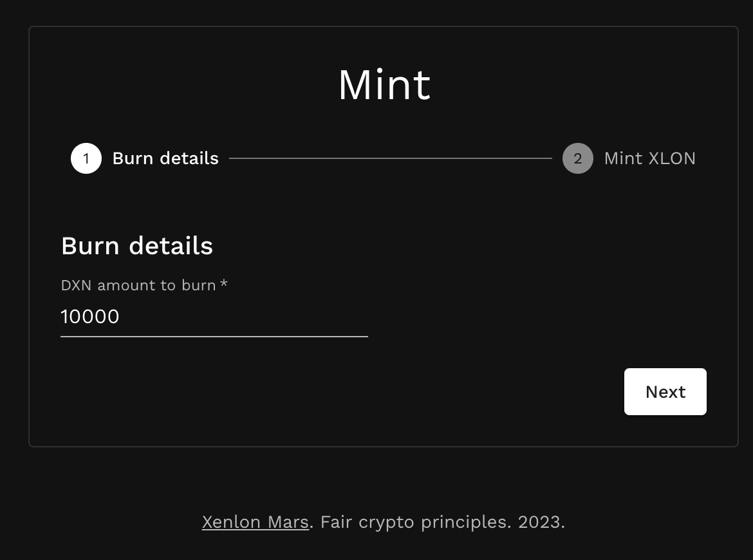Click the large "Mint" page heading
753x560 pixels.
click(x=384, y=85)
